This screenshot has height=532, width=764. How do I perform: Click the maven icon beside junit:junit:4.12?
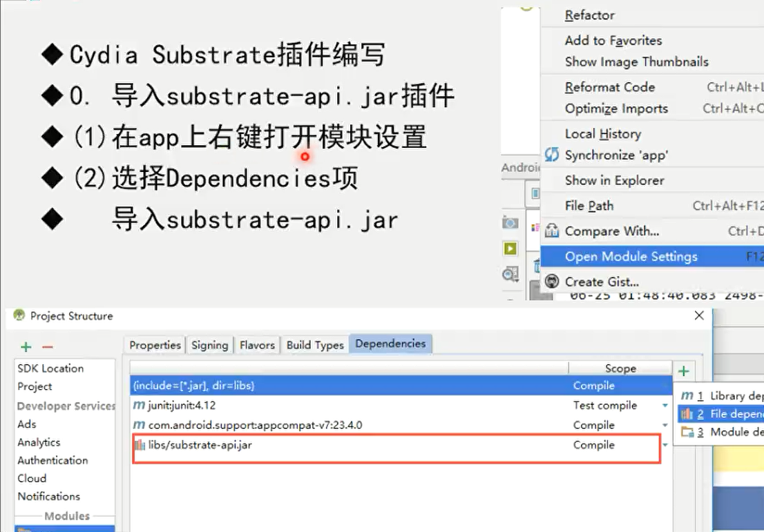(x=140, y=405)
